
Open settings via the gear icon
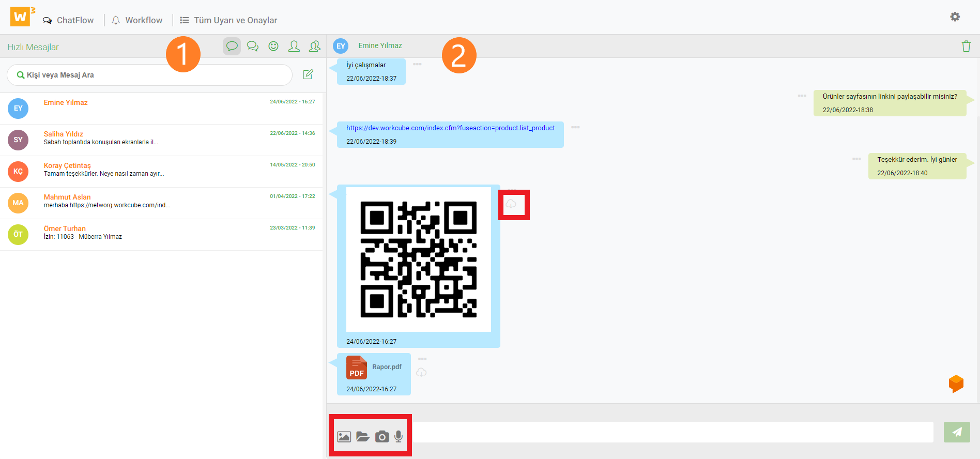point(955,17)
